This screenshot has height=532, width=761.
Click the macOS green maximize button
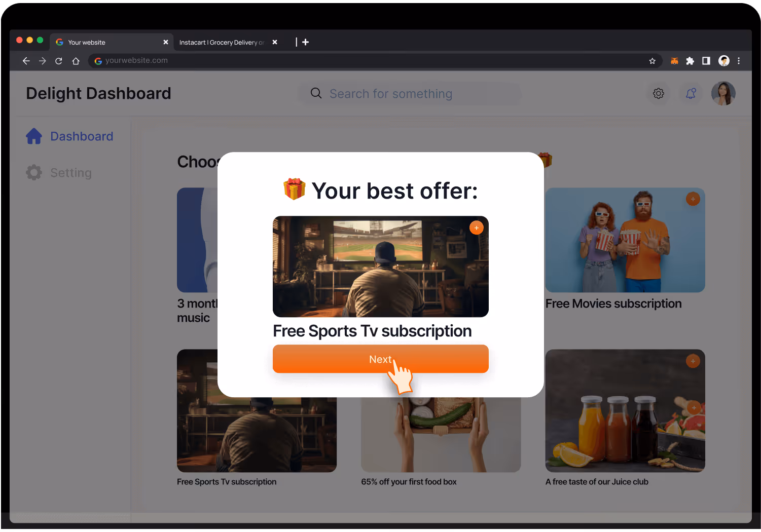point(40,40)
